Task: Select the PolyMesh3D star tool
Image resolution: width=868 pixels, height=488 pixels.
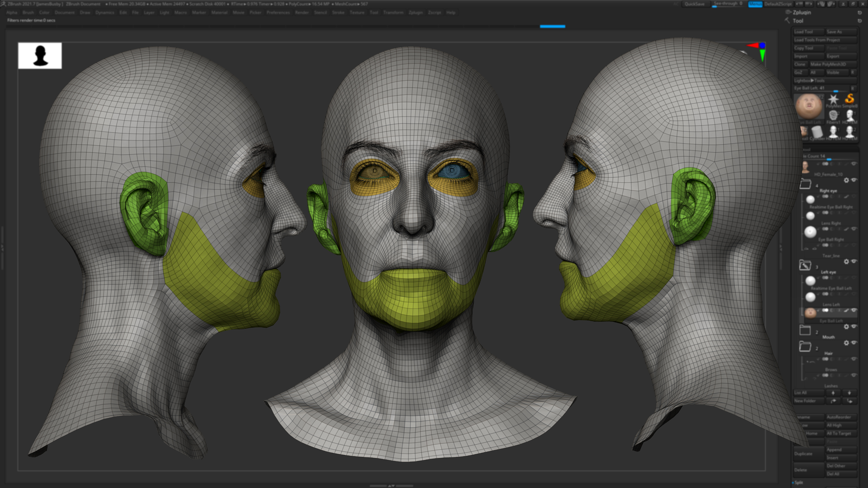Action: coord(834,99)
